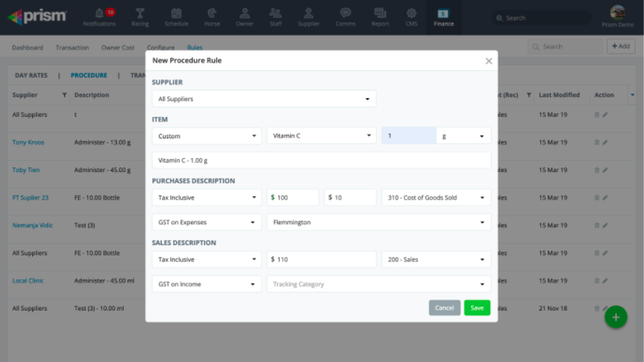Expand the All Suppliers dropdown
This screenshot has width=644, height=362.
264,99
